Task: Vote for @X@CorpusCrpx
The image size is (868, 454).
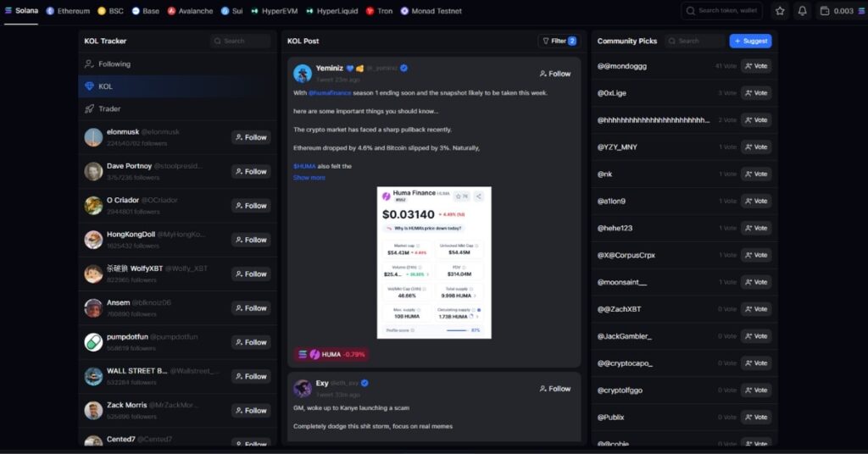Action: 756,255
